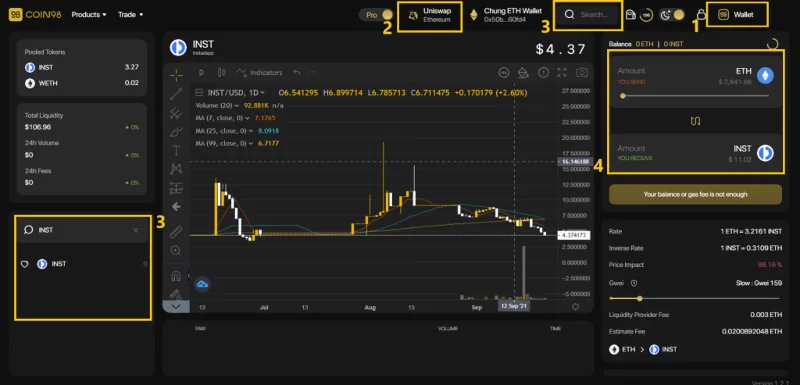Select the pitchfork drawing tool
This screenshot has height=385, width=800.
click(x=176, y=113)
